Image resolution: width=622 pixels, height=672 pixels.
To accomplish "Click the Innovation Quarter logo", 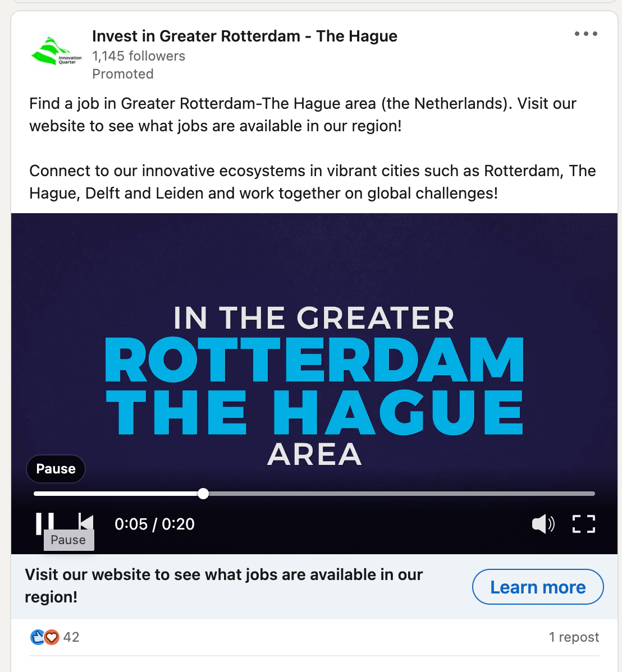I will pos(56,51).
